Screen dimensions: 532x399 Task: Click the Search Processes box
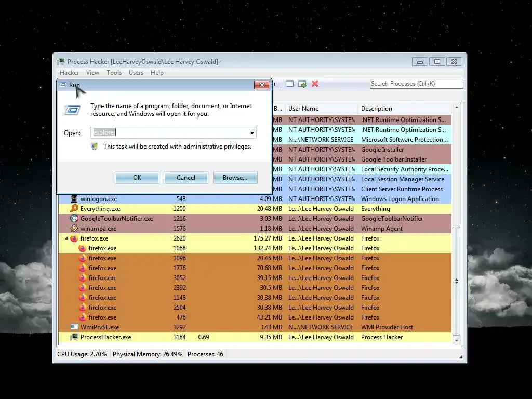416,84
